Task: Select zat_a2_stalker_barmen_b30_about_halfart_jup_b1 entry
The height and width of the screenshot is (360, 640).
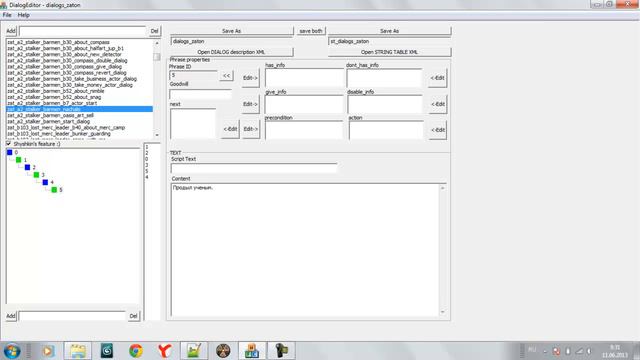Action: pos(65,48)
